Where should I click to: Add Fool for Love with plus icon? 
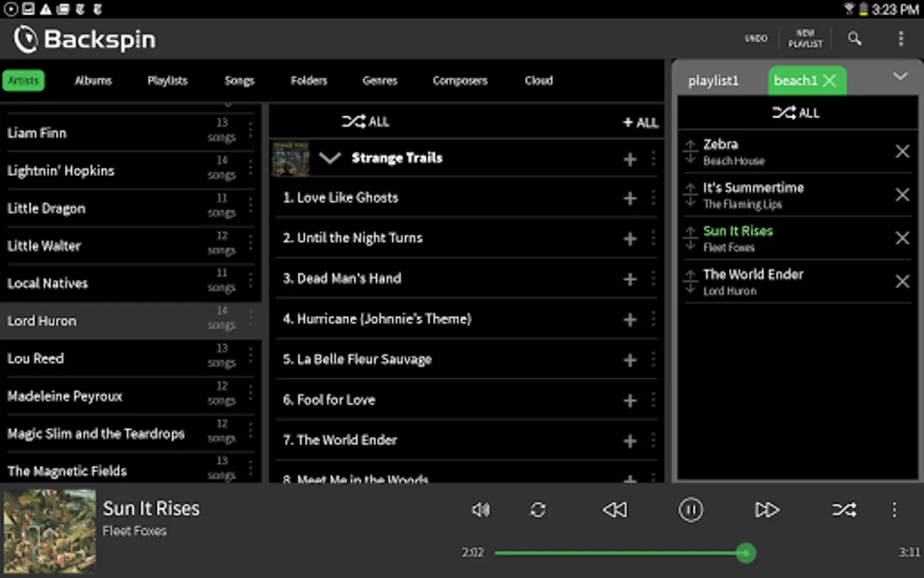pyautogui.click(x=630, y=401)
